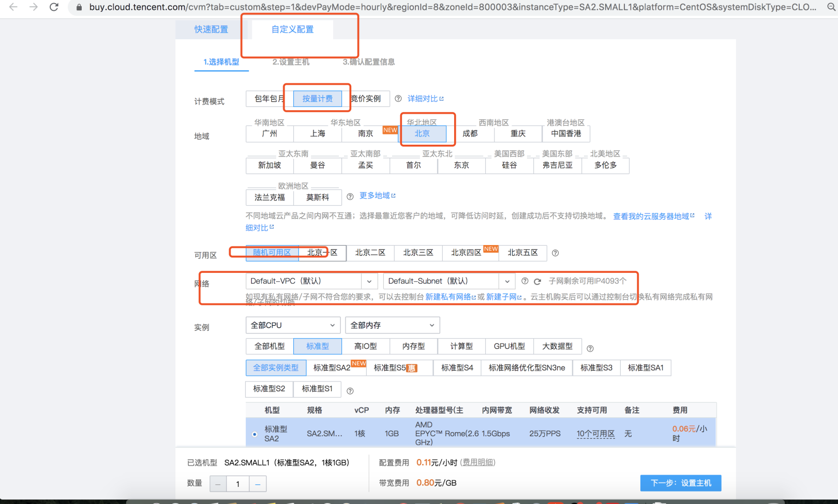Screen dimensions: 838x504
Task: Show the GPU机型 instance category
Action: 510,346
